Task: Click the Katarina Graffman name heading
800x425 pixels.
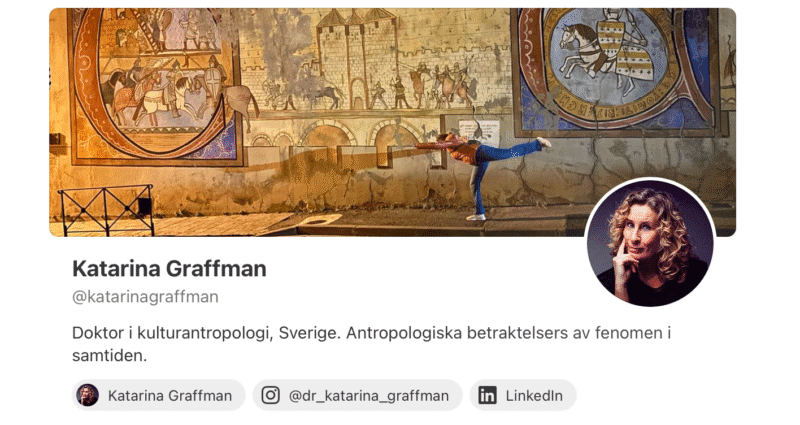Action: point(169,268)
